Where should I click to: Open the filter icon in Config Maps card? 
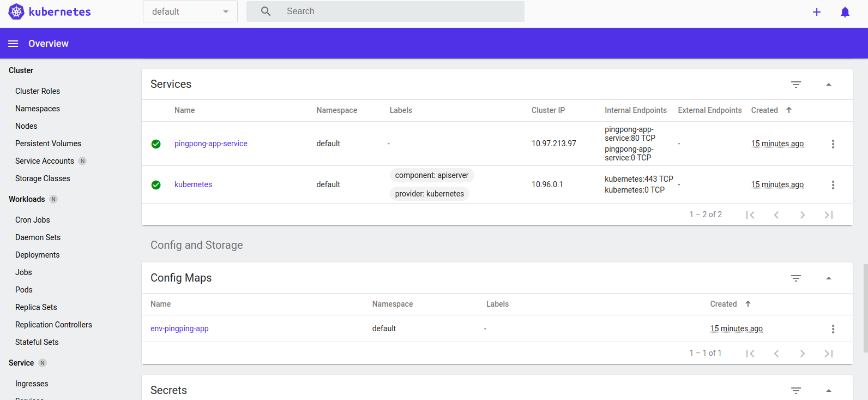(x=796, y=278)
